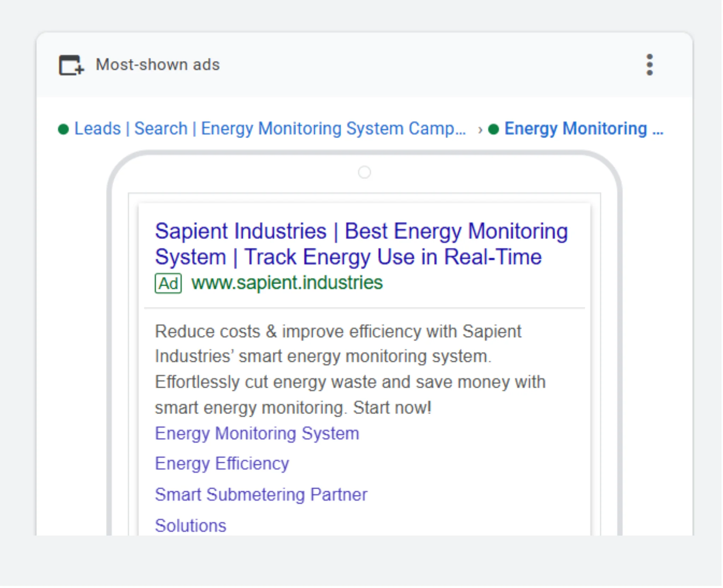Open the bold Energy Monitoring ad group link
723x588 pixels.
tap(583, 128)
